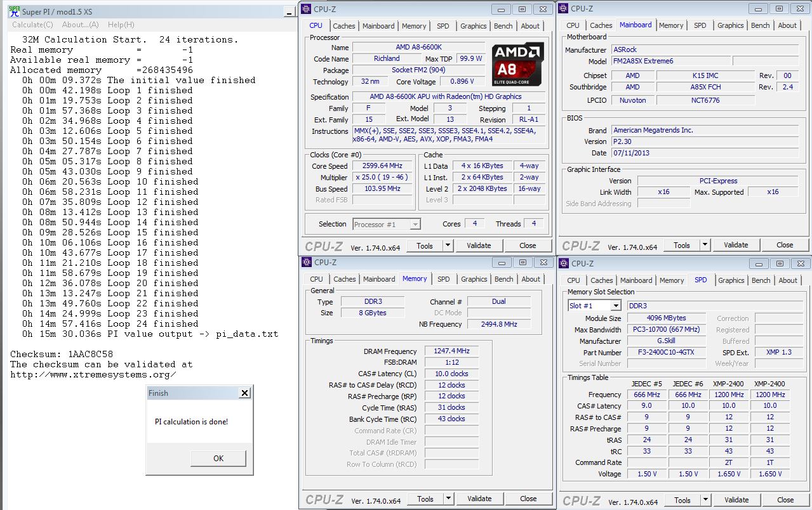This screenshot has width=812, height=510.
Task: Click the CPU-Z icon in the Memory timings window title bar
Action: pos(306,262)
